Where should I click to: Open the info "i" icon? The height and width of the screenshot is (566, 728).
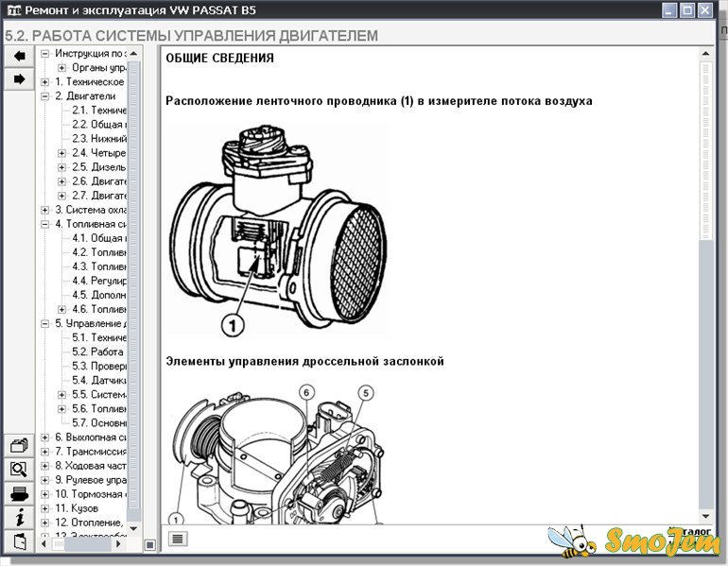[19, 518]
